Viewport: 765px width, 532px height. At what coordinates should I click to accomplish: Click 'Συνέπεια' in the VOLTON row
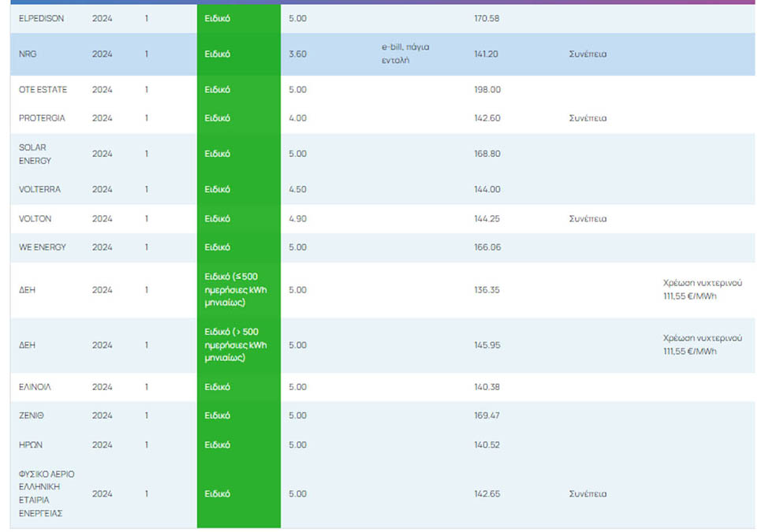pos(588,219)
